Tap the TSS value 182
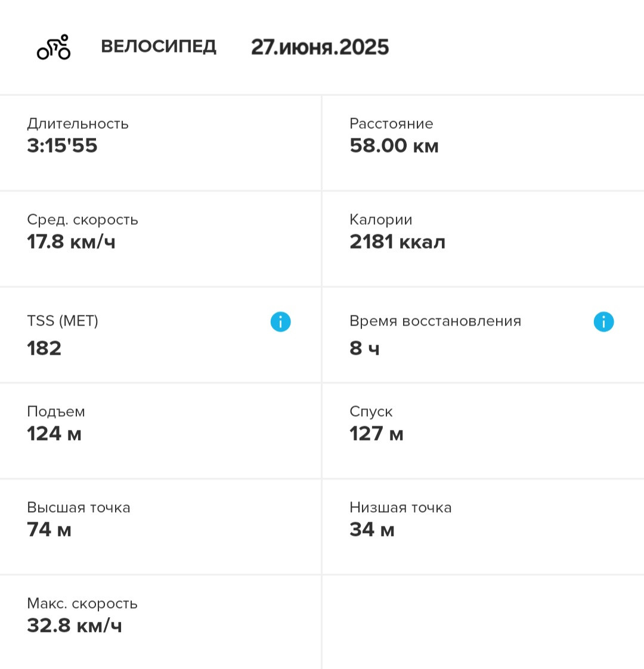Image resolution: width=644 pixels, height=669 pixels. click(x=44, y=348)
